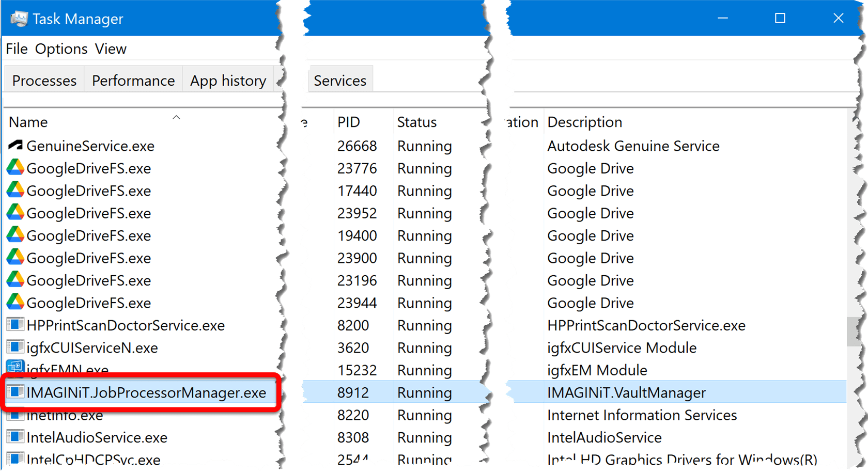Screen dimensions: 868x474
Task: Click the Google Drive icon in the 23952 row
Action: click(16, 213)
